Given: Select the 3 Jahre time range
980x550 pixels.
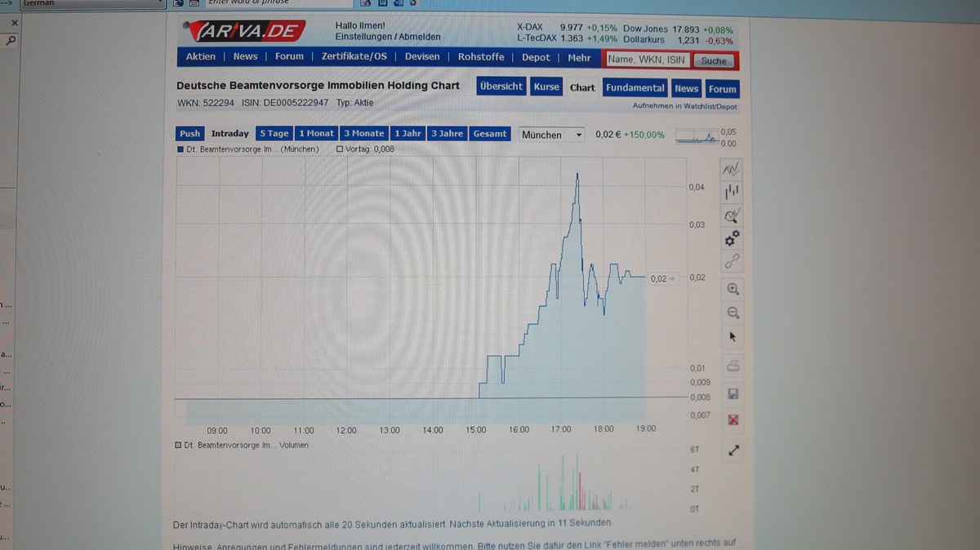Looking at the screenshot, I should [447, 134].
